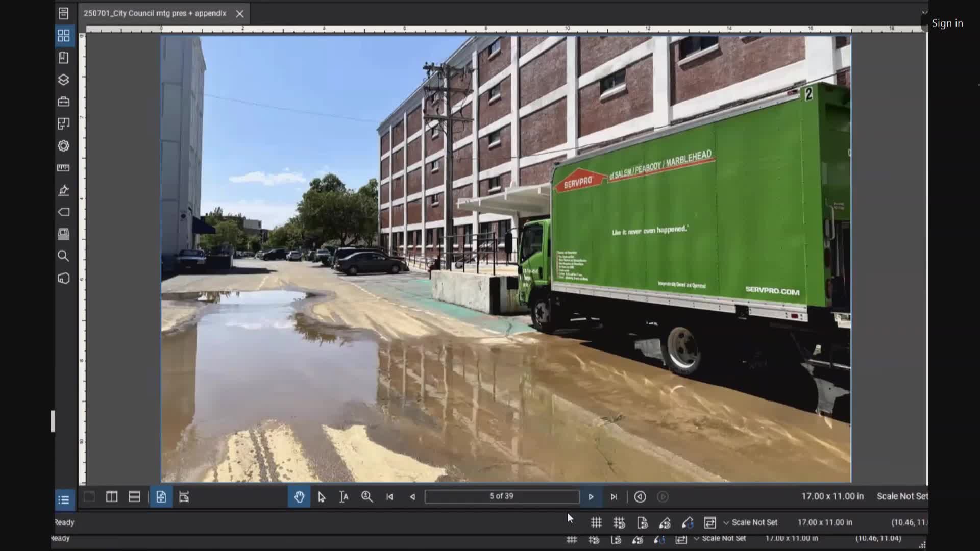Toggle Sync views in the status bar
Viewport: 980px width, 551px height.
710,523
